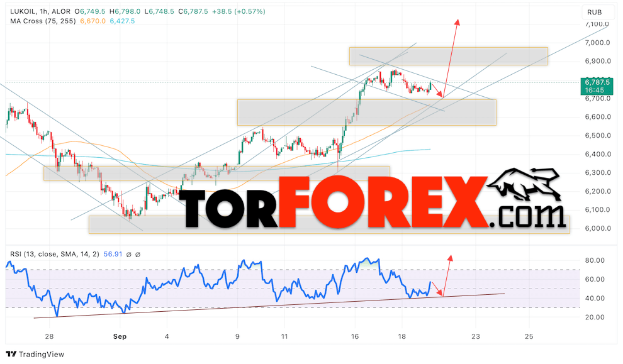Click the date label 18 on time axis
This screenshot has width=623, height=364.
click(401, 336)
